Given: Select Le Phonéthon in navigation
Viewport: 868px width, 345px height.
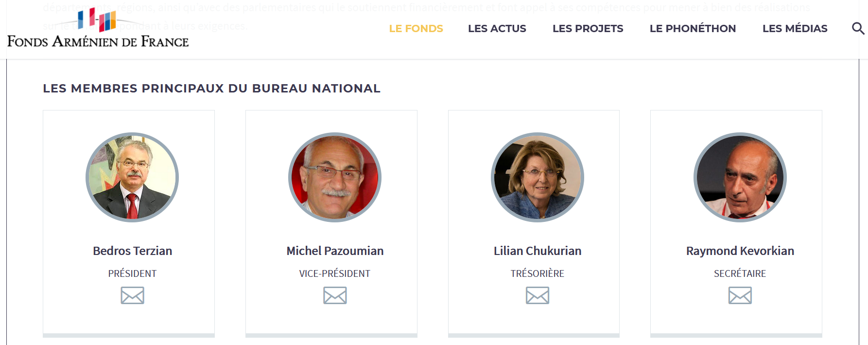Looking at the screenshot, I should click(x=693, y=29).
